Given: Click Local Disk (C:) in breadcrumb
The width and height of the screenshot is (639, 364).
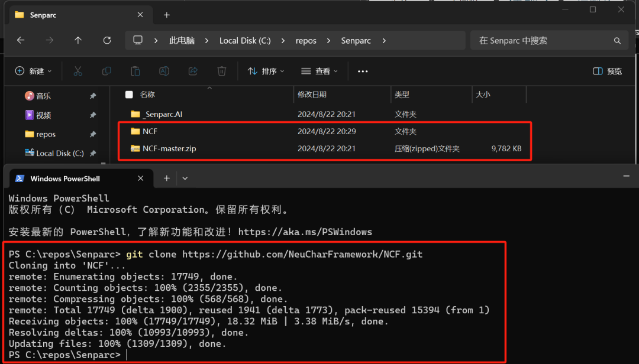Looking at the screenshot, I should pyautogui.click(x=245, y=41).
